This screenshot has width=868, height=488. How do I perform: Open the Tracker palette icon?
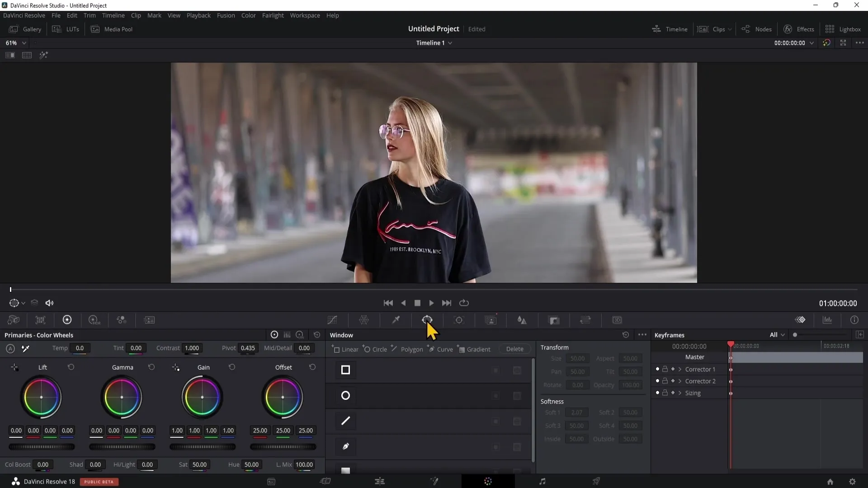click(x=459, y=320)
